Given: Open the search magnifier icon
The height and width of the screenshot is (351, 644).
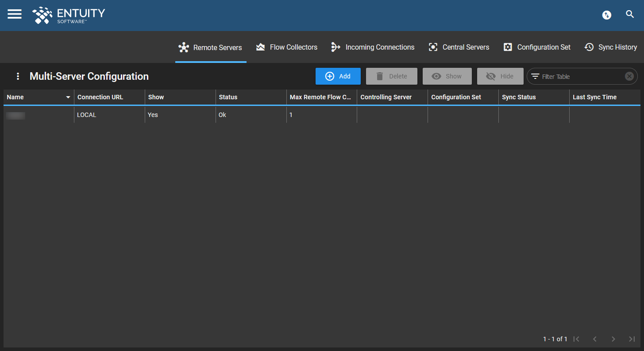Looking at the screenshot, I should (x=630, y=15).
